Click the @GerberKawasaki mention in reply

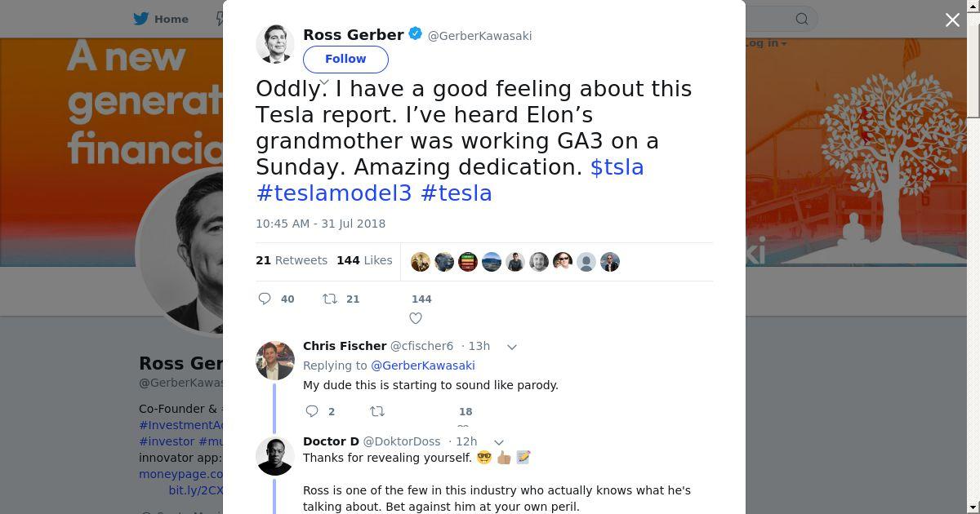click(422, 366)
